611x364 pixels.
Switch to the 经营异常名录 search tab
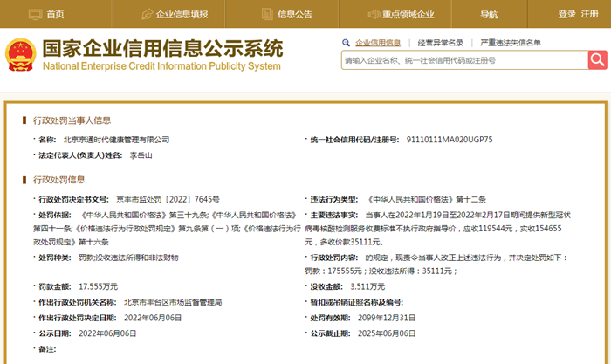tap(440, 43)
